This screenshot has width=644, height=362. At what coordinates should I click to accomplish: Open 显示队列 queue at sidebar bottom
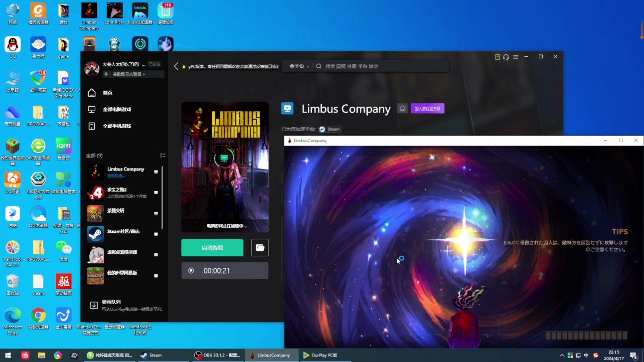click(126, 305)
